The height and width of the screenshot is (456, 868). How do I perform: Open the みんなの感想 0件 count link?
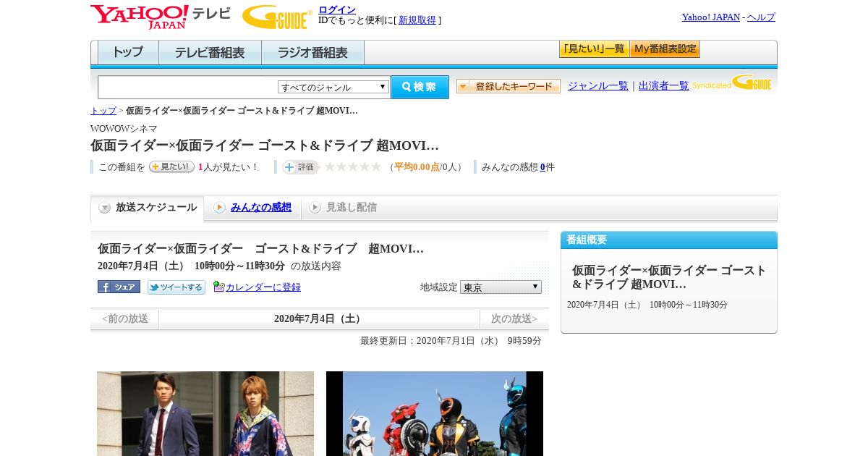click(542, 167)
